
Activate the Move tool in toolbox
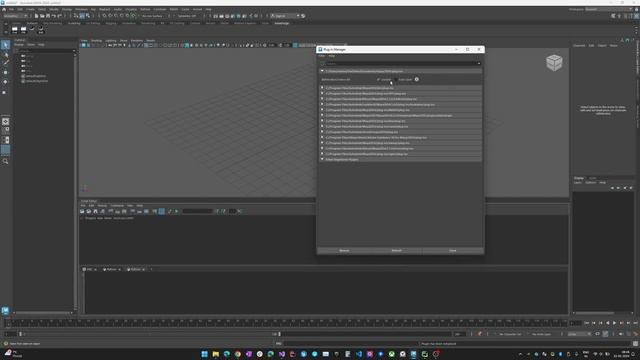pos(5,72)
